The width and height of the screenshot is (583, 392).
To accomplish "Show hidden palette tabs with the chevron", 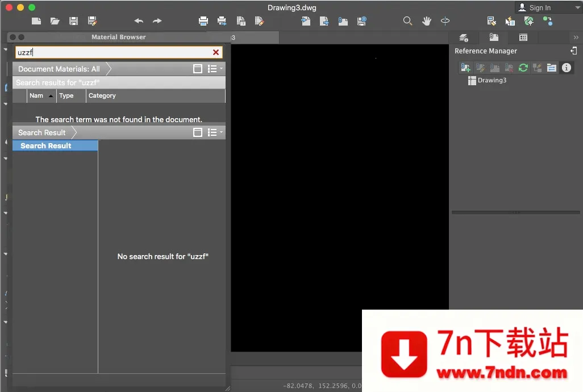I will pyautogui.click(x=575, y=37).
